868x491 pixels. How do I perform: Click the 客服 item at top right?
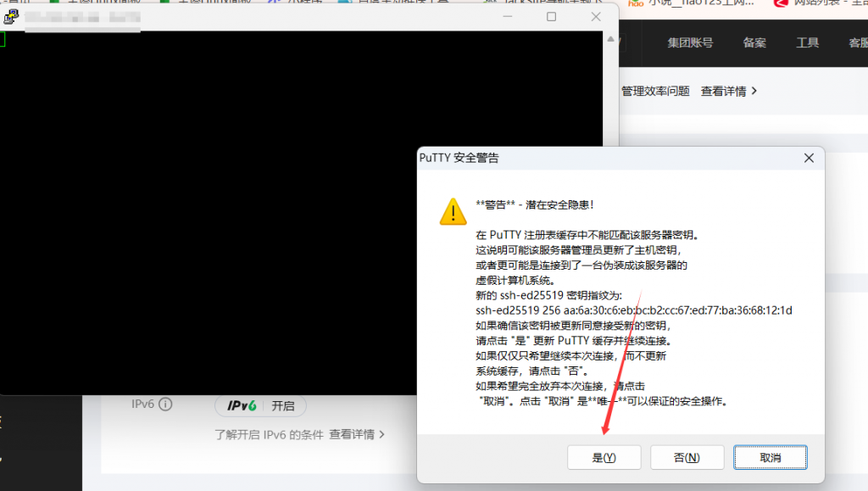857,43
